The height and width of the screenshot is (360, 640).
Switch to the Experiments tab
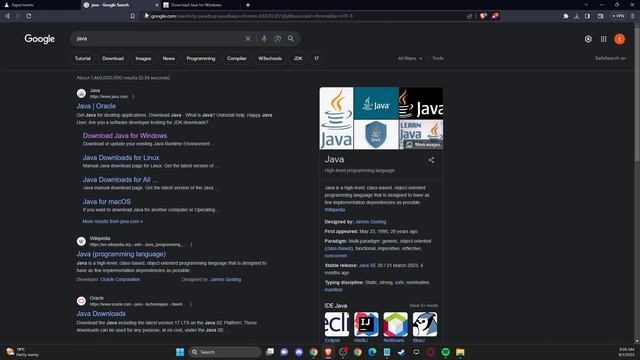click(40, 5)
